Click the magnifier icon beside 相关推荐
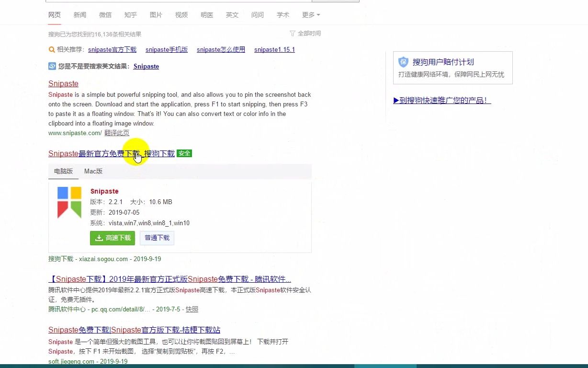This screenshot has height=368, width=588. click(x=51, y=49)
